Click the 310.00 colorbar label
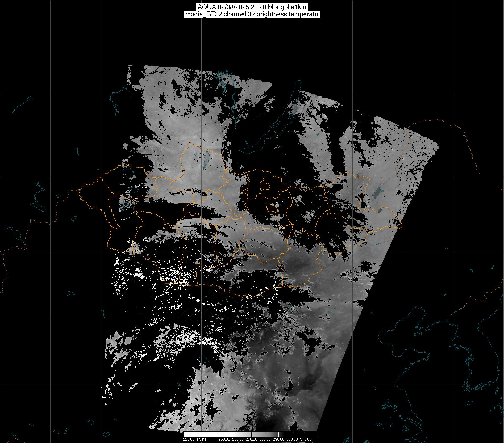 coord(306,439)
